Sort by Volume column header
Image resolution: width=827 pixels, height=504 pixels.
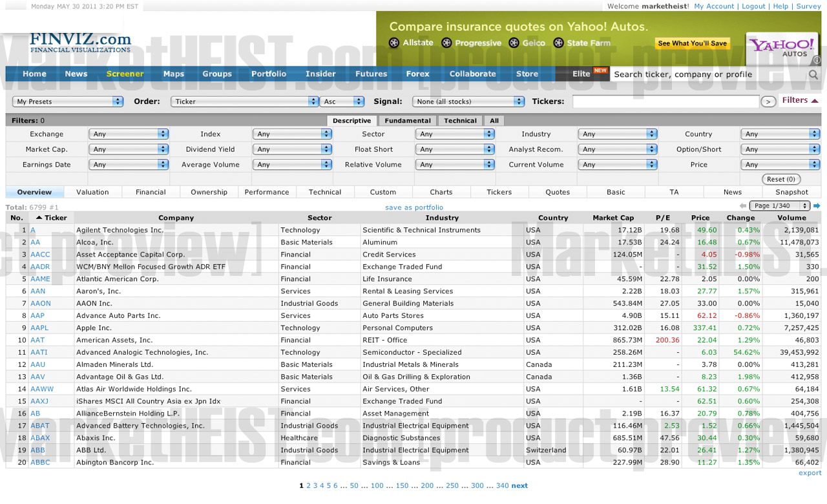(791, 218)
